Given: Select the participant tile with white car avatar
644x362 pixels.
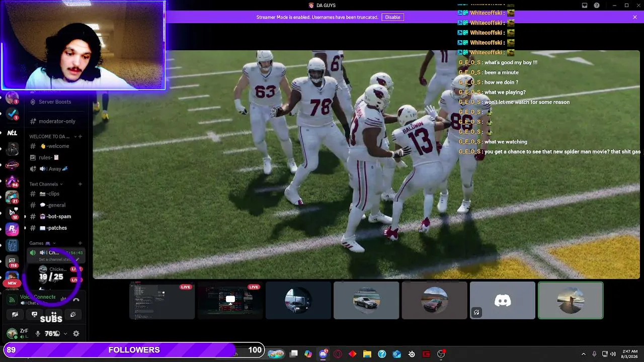Looking at the screenshot, I should pos(298,301).
